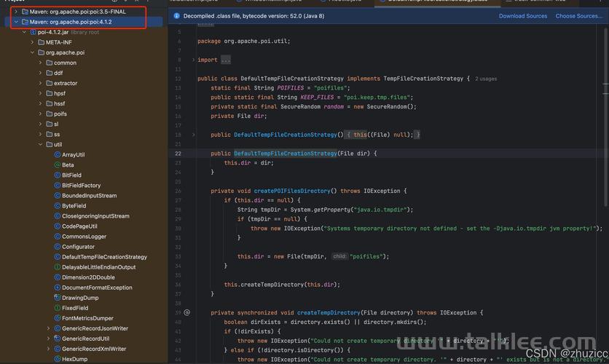
Task: Collapse Maven org.apache.poi:poi:4.1.2 library node
Action: click(x=16, y=22)
